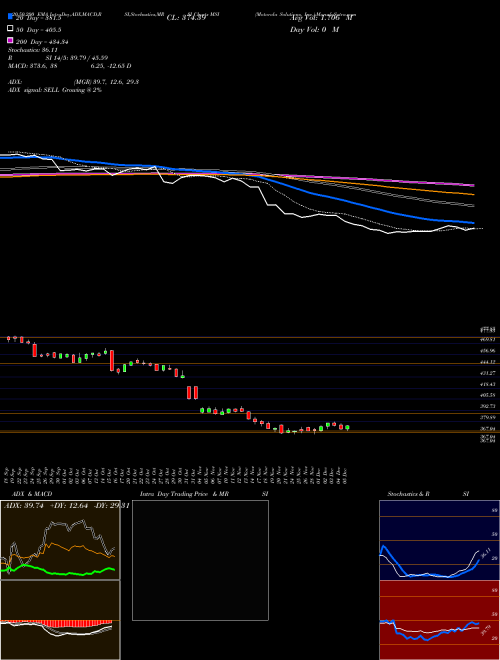The image size is (500, 660).
Task: Click the white 50 Day EMA legend swatch
Action: 10,29
